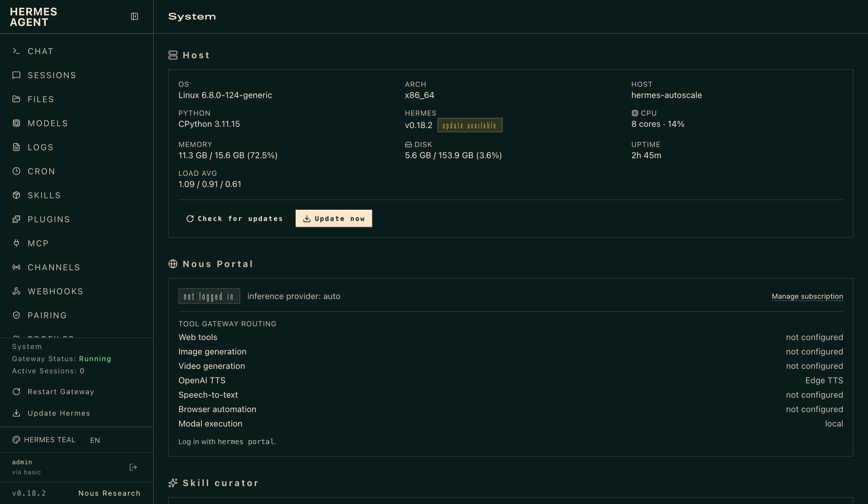Change the Hermes Teal theme
Screen dimensions: 868x504
44,440
